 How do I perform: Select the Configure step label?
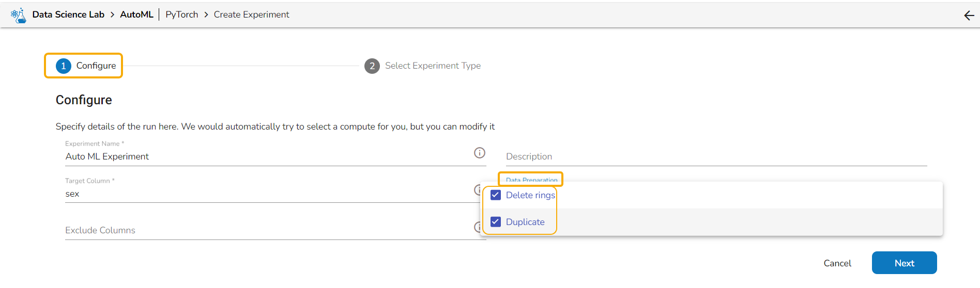(x=96, y=66)
